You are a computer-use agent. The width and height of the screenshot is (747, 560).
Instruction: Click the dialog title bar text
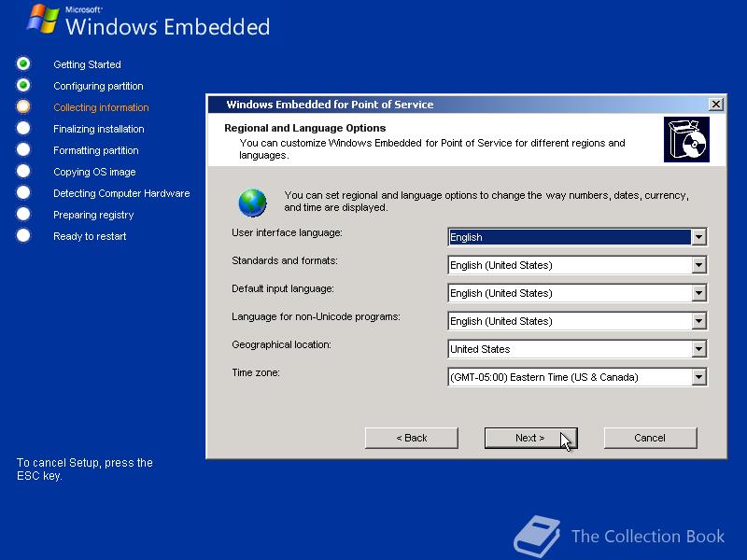(x=330, y=105)
